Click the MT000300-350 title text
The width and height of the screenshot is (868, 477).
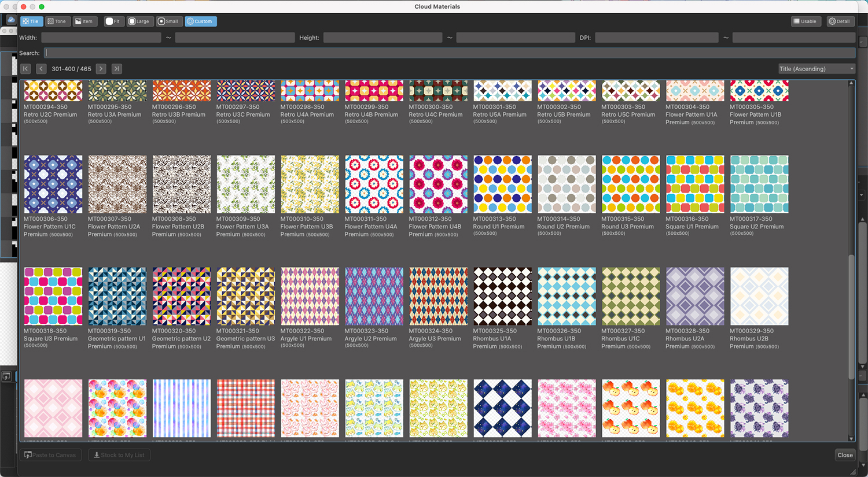coord(431,107)
